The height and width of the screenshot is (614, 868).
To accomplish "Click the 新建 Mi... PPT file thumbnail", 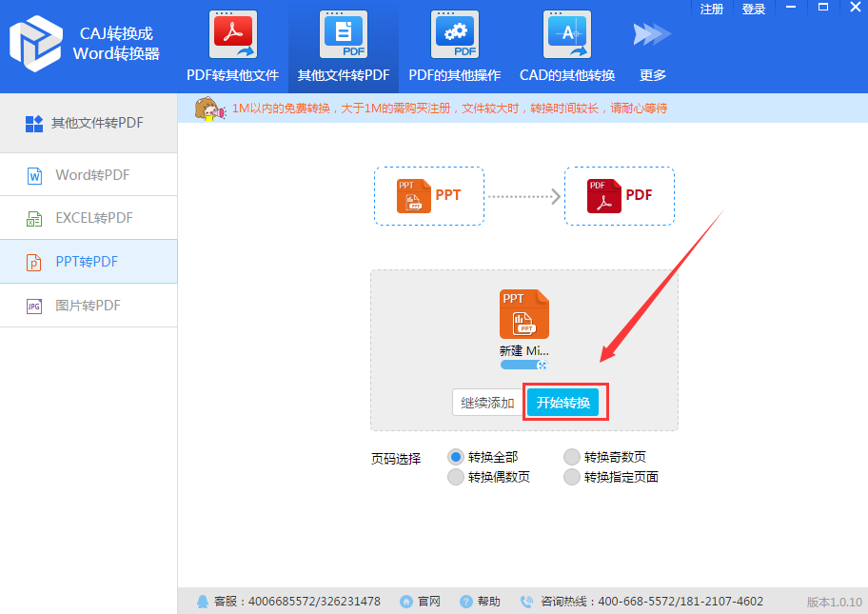I will [x=524, y=315].
